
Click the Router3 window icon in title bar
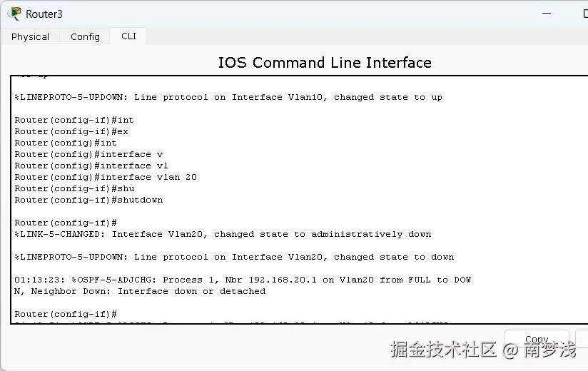click(14, 14)
